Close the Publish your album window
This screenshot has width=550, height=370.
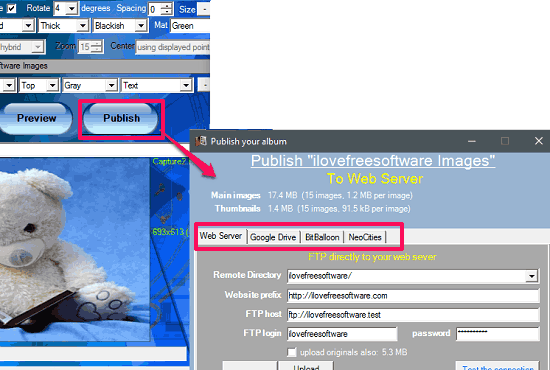(x=539, y=141)
